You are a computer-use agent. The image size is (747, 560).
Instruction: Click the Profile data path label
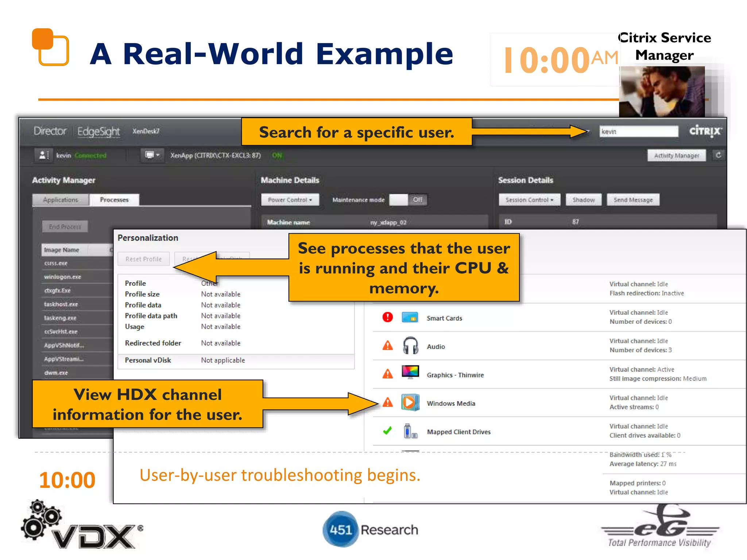pyautogui.click(x=151, y=316)
